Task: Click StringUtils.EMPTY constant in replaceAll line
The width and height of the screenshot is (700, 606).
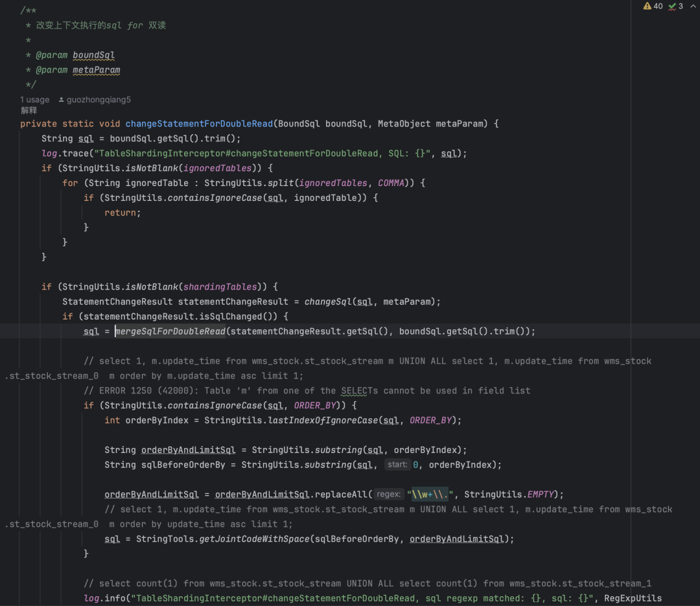Action: tap(509, 495)
